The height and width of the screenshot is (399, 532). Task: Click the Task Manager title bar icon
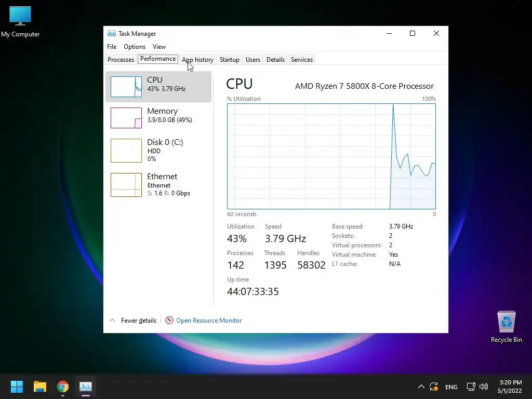tap(111, 33)
